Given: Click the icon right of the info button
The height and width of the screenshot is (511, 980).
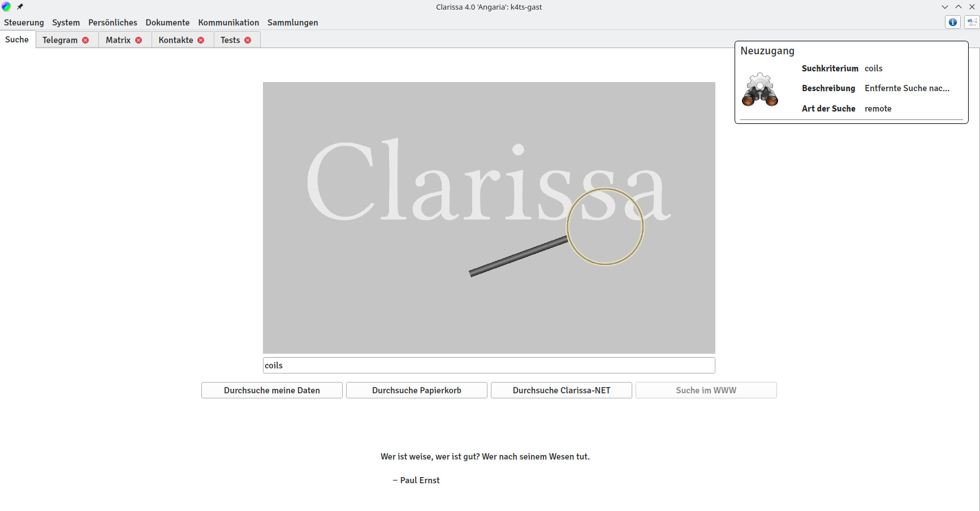Looking at the screenshot, I should coord(972,22).
